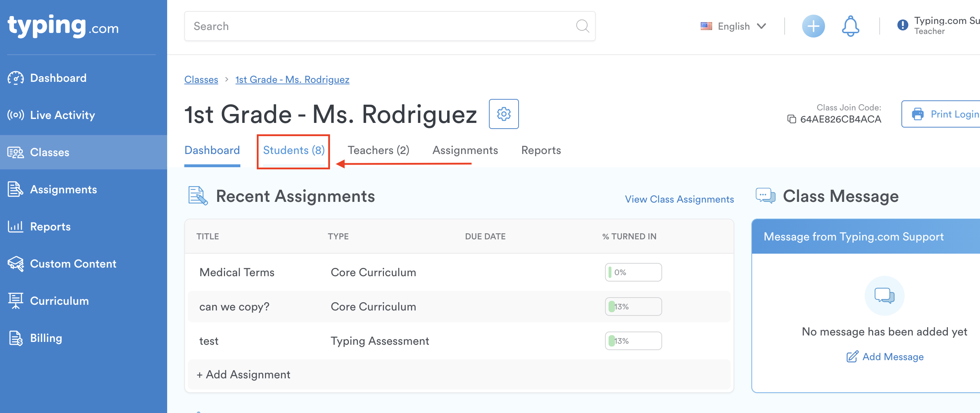Switch to the Students (8) tab
Screen dimensions: 980x413
point(293,150)
